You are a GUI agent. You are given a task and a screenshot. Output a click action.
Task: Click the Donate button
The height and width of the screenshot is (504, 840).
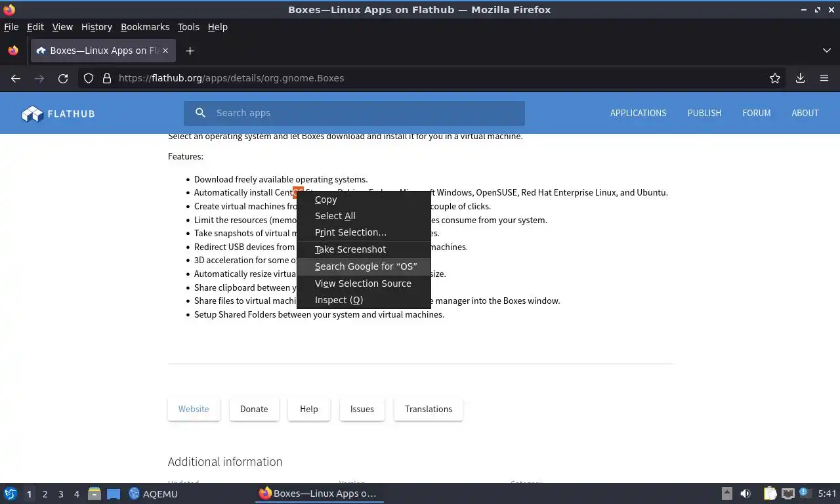(254, 409)
